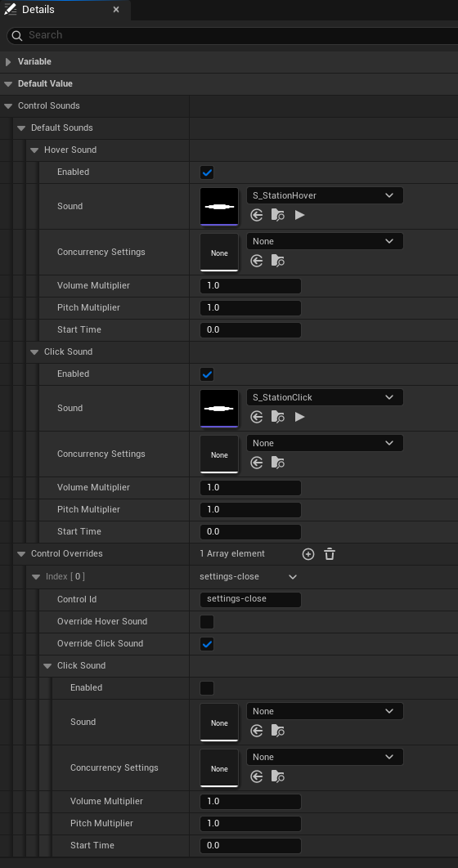
Task: Use selected asset for default Click Sound's Sound
Action: [257, 417]
